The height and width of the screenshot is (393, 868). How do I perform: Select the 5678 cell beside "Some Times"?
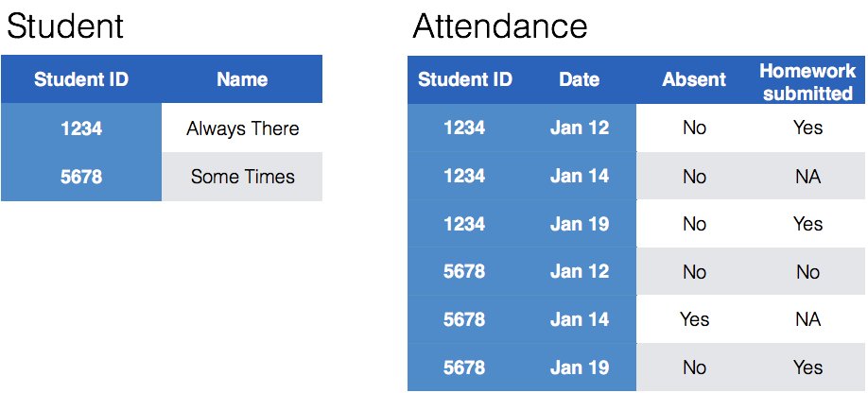coord(81,177)
